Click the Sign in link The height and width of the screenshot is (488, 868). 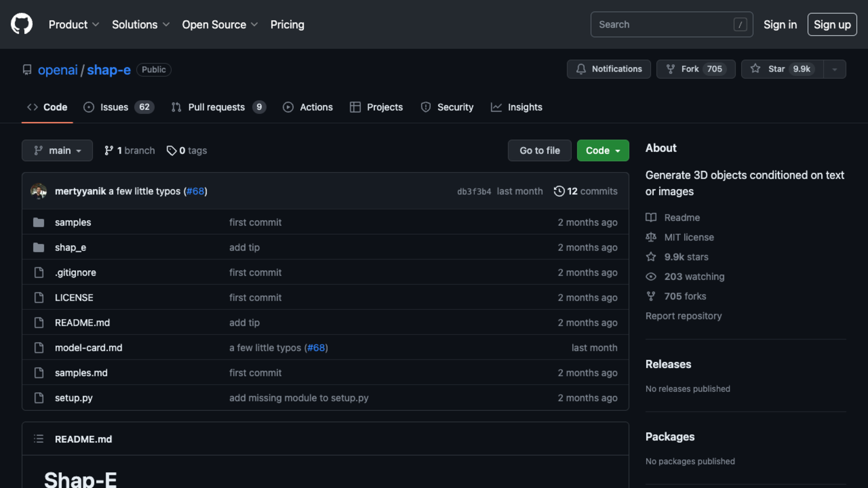[780, 24]
